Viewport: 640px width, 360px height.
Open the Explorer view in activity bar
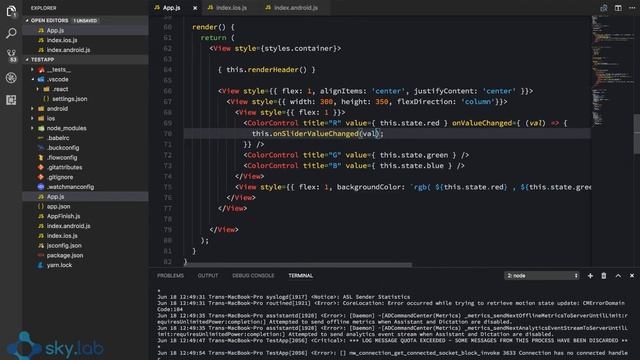coord(11,11)
